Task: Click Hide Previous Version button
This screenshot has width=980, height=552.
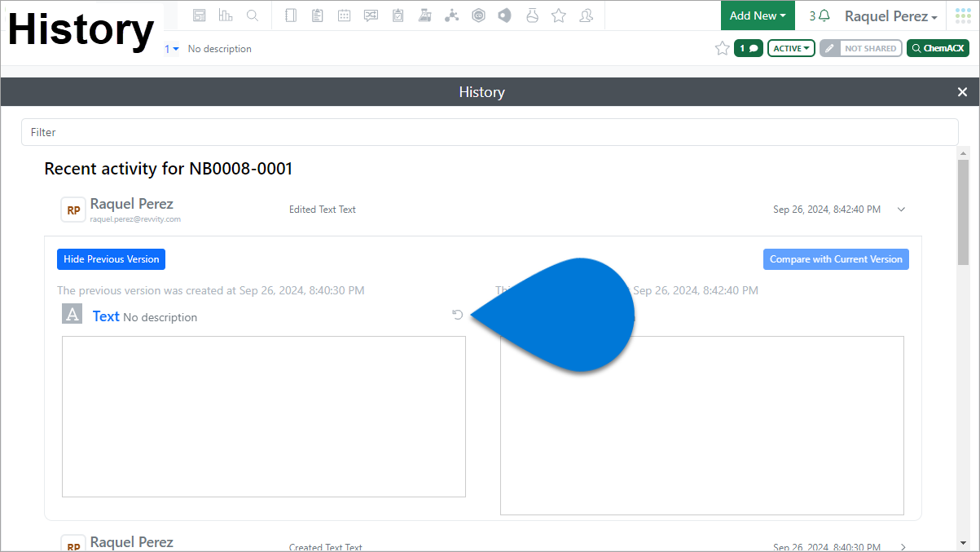Action: click(x=112, y=259)
